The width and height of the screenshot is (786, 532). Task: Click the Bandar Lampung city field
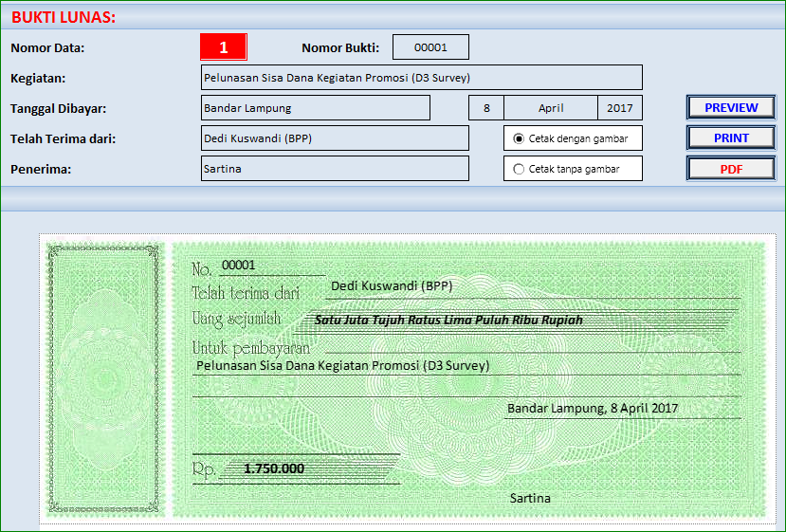[x=316, y=108]
